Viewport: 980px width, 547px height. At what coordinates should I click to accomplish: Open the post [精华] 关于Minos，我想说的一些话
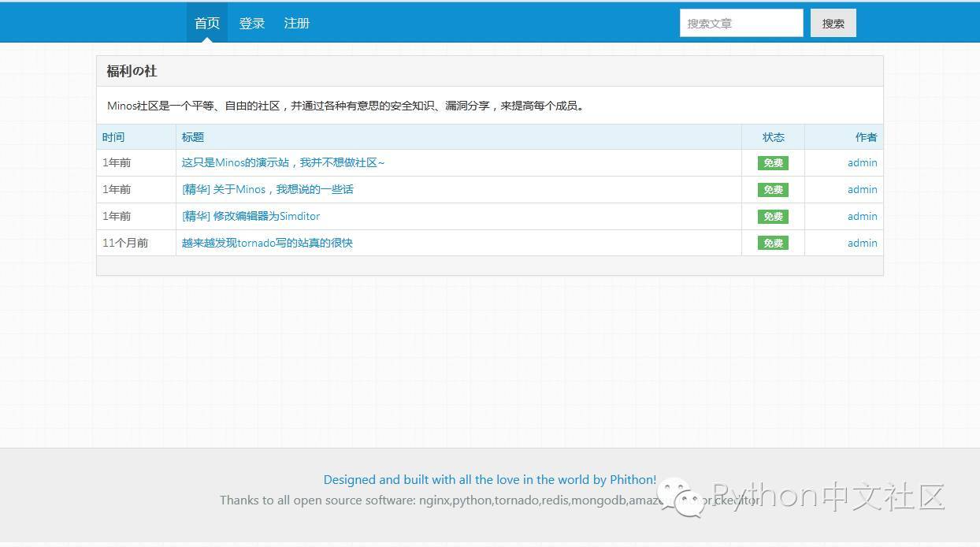pos(267,189)
